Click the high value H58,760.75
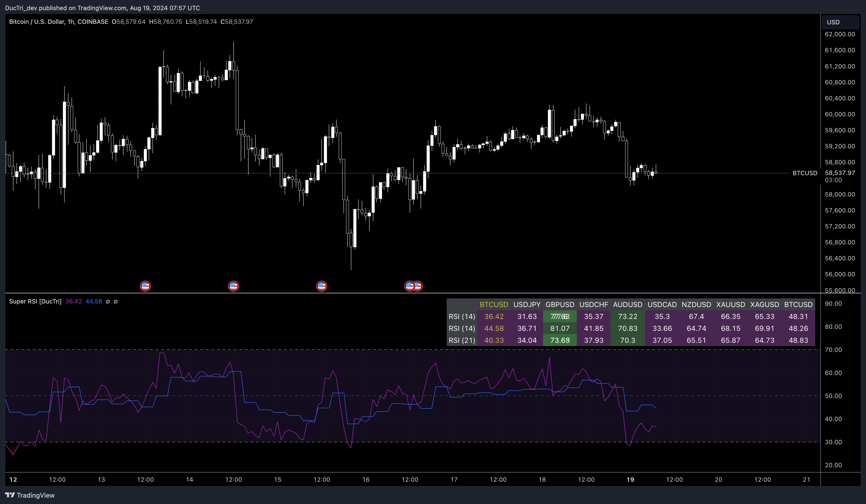866x504 pixels. 166,22
